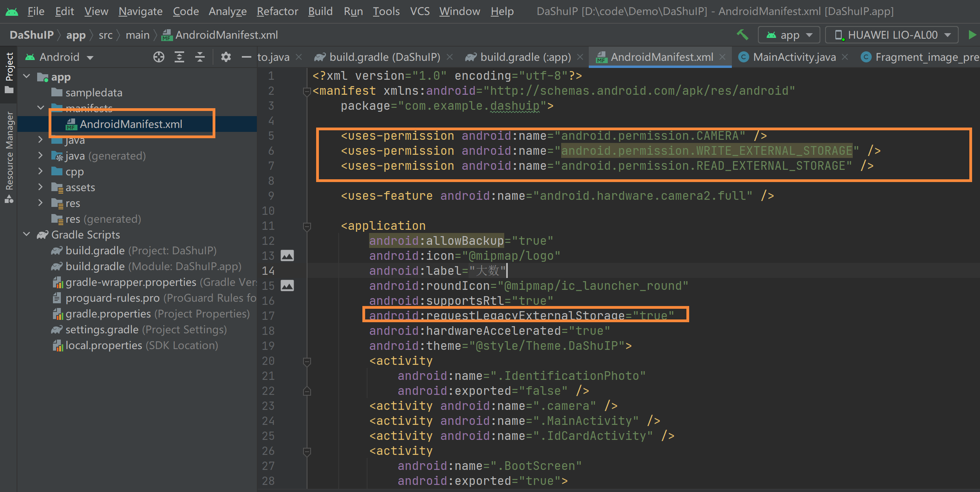
Task: Close the build.gradle (:app) tab
Action: point(580,57)
